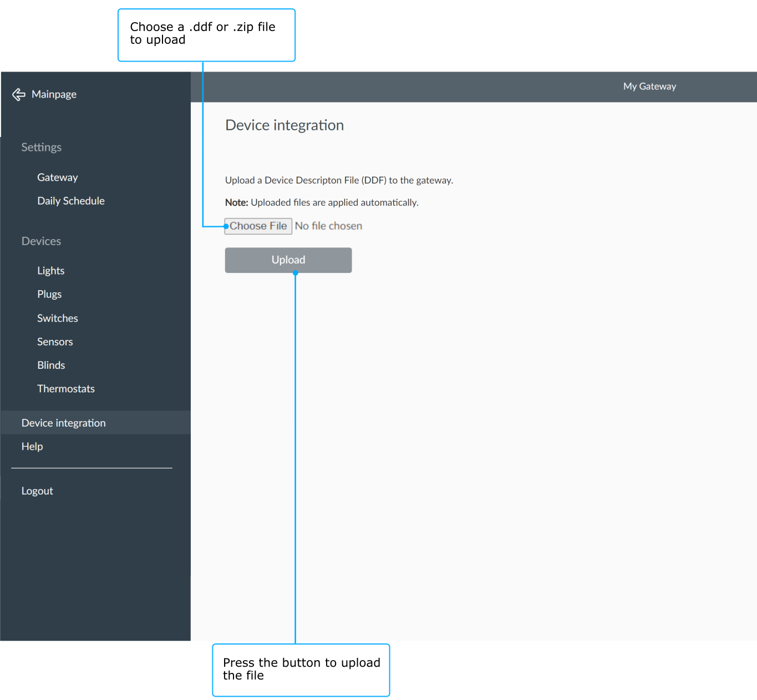Screen dimensions: 757x700
Task: Show the Sensors device page
Action: (x=55, y=342)
